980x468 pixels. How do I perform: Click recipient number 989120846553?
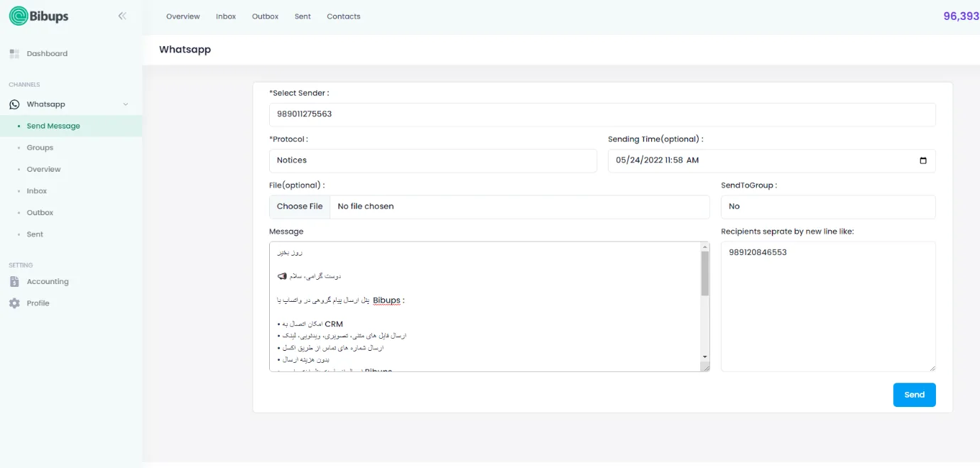[x=758, y=252]
